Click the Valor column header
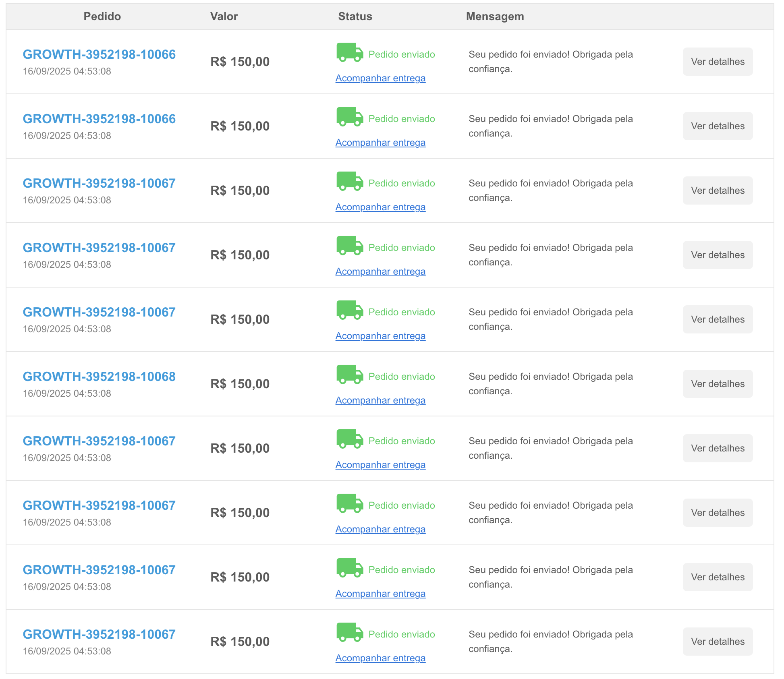Viewport: 784px width, 679px height. [224, 17]
